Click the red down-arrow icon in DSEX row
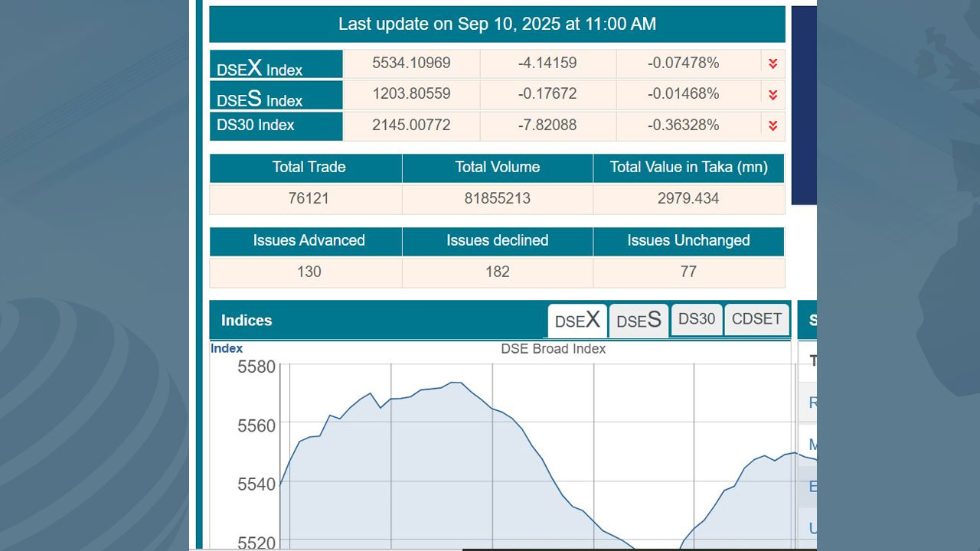Screen dimensions: 980x551 (x=773, y=64)
